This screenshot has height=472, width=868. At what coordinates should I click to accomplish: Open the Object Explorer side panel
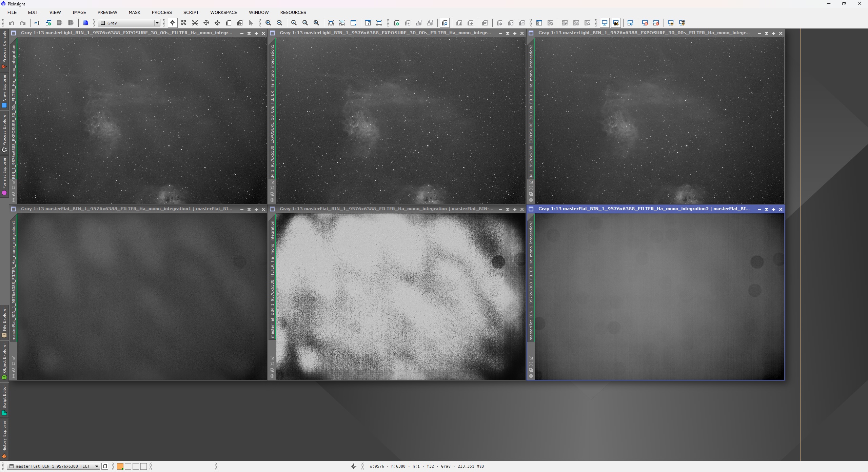[x=4, y=361]
